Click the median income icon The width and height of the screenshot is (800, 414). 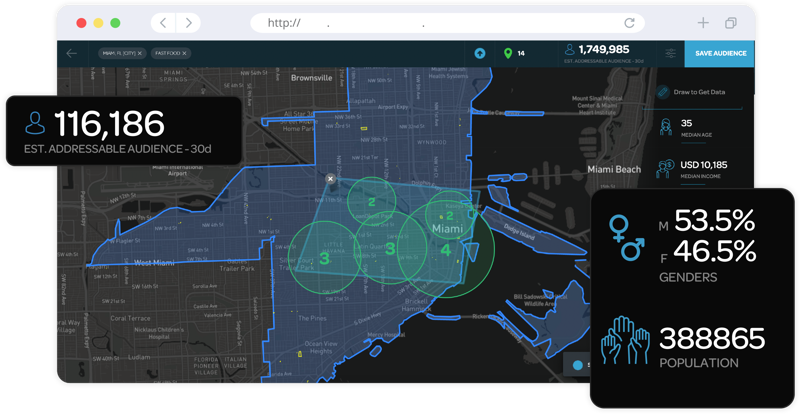coord(664,167)
